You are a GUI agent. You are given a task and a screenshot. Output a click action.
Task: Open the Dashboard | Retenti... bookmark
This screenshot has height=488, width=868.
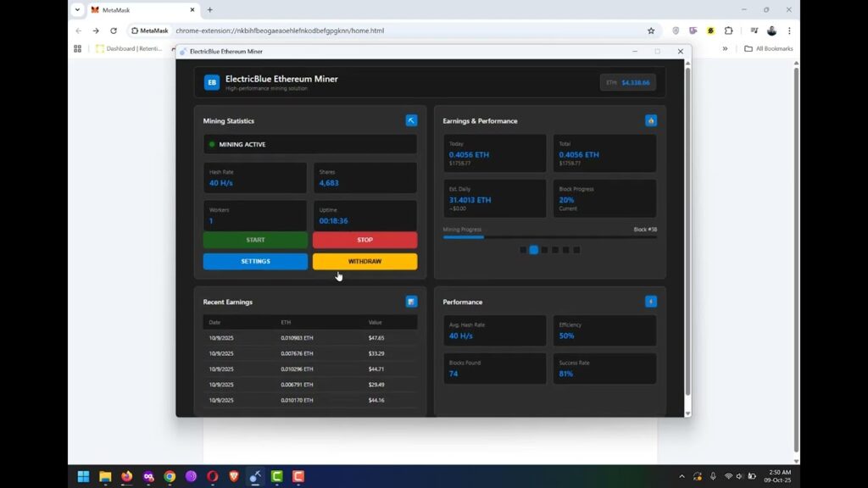click(x=129, y=48)
